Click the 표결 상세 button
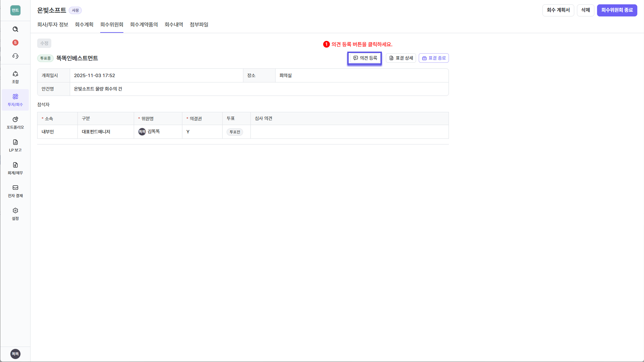 click(x=401, y=58)
